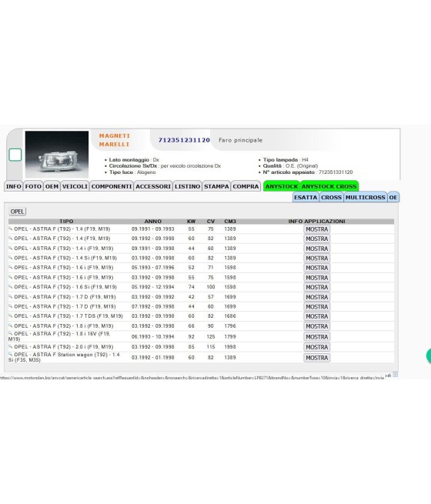
Task: Click the OPEL brand filter button
Action: (18, 212)
